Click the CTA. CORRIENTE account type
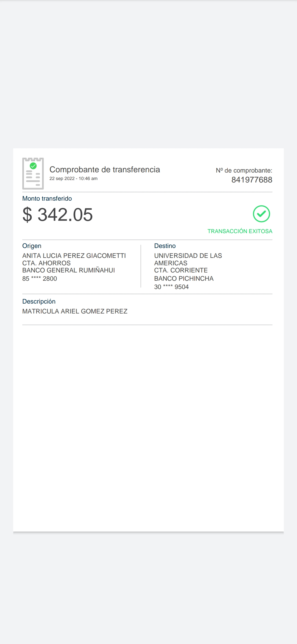This screenshot has width=297, height=644. [x=181, y=270]
